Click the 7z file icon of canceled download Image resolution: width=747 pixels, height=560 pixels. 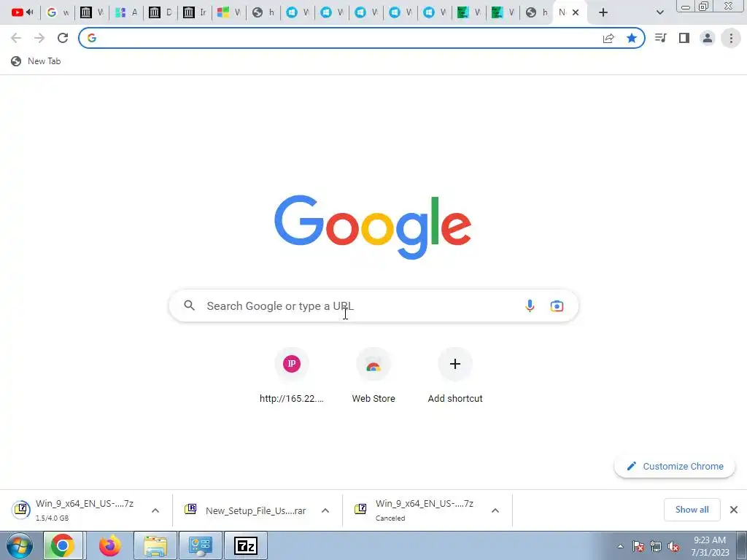[x=360, y=510]
